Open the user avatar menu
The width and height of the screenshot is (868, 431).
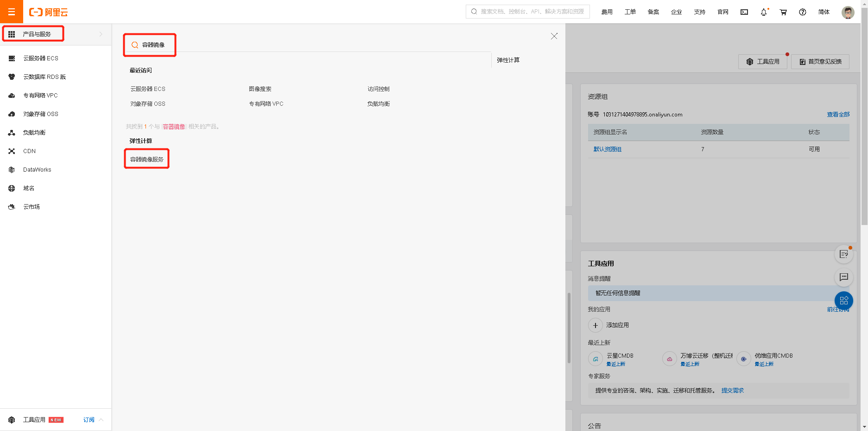(848, 12)
